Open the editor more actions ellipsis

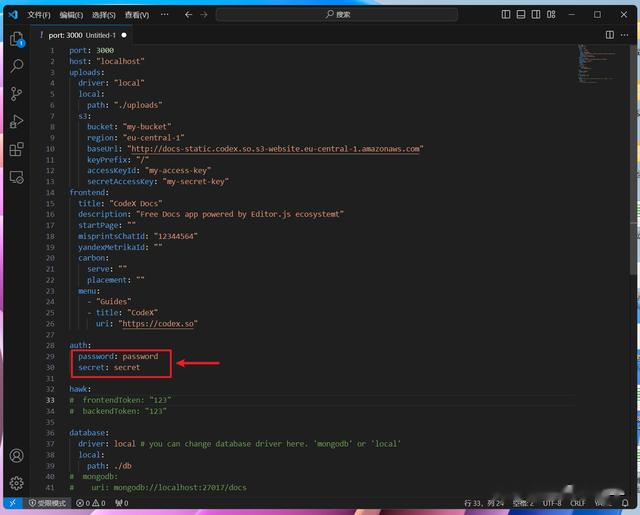click(624, 35)
